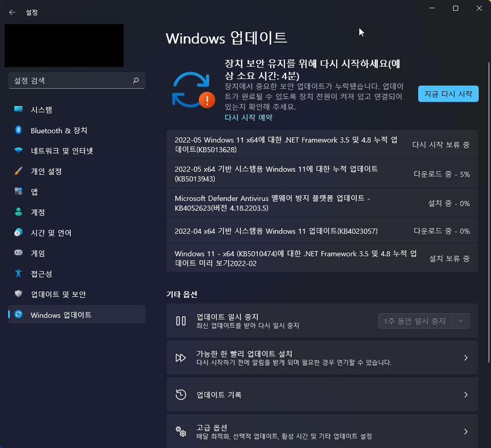Screen dimensions: 491x448
Task: Click the KB5010474 미리 보기 update row
Action: pos(322,258)
